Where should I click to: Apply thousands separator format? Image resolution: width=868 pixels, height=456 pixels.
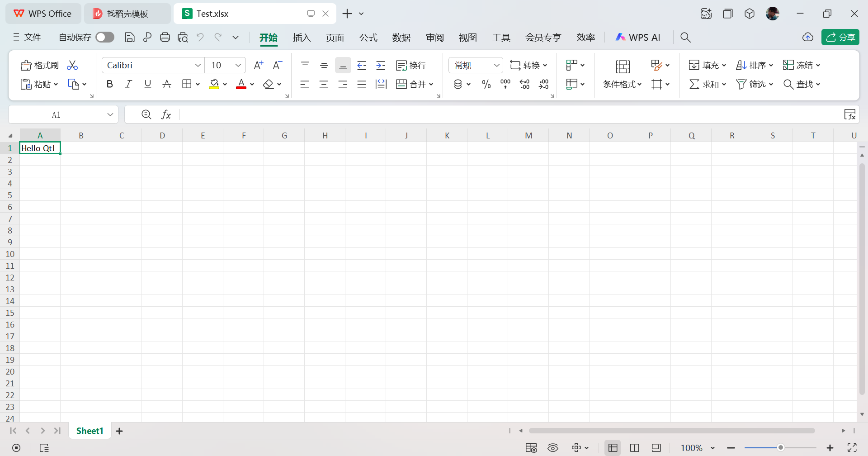pos(505,84)
